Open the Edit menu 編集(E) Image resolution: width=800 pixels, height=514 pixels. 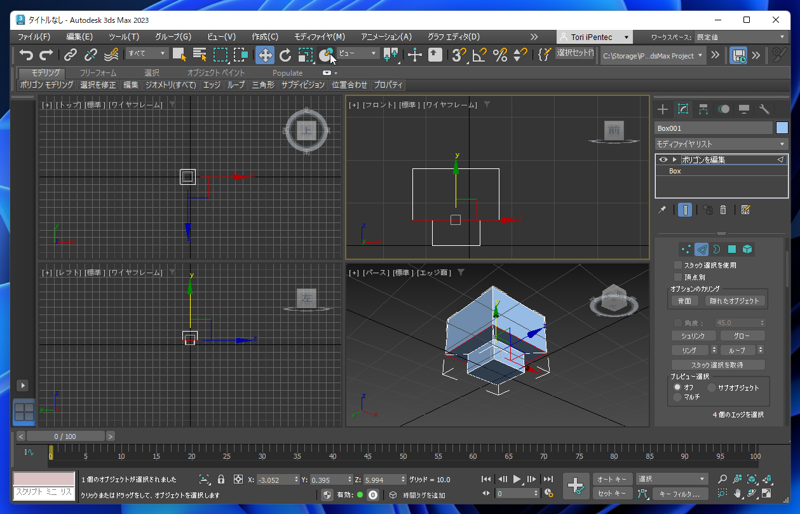[x=79, y=37]
